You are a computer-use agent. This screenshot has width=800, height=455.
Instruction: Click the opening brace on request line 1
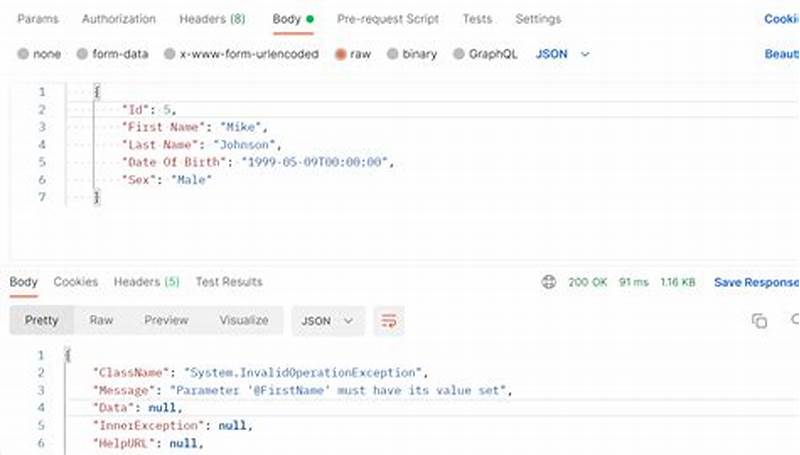(96, 92)
